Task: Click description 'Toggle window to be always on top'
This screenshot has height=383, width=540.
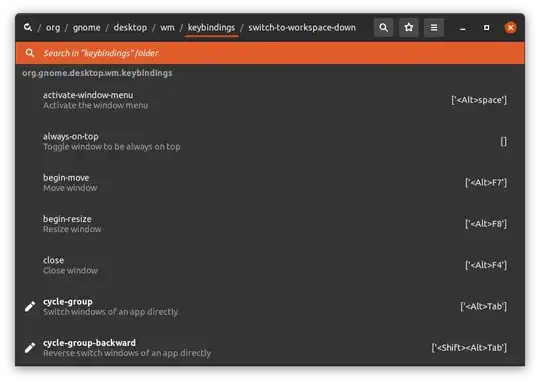Action: pos(112,147)
